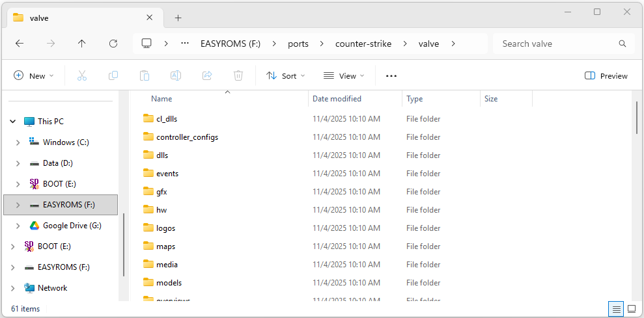Close the valve tab
Screen dimensions: 644x318
coord(150,18)
